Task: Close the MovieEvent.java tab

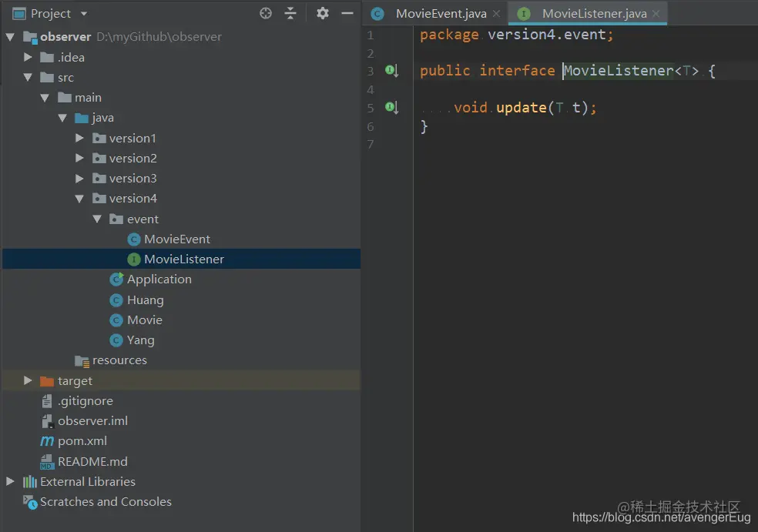Action: pos(496,14)
